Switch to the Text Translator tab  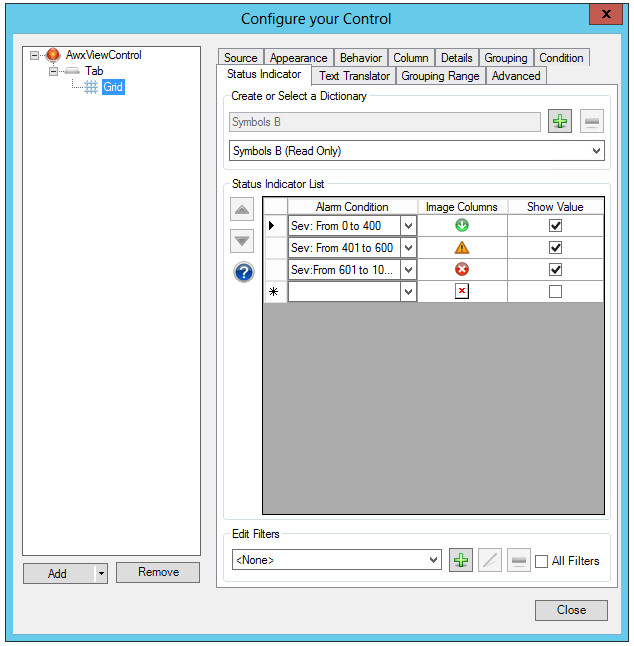coord(354,76)
